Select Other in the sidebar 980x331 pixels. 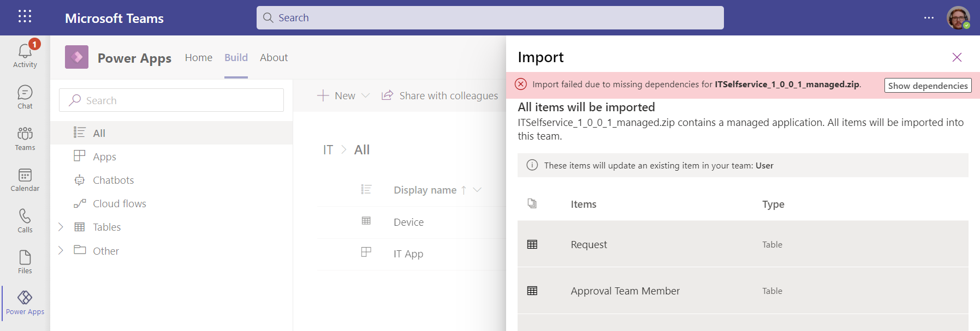(x=171, y=251)
